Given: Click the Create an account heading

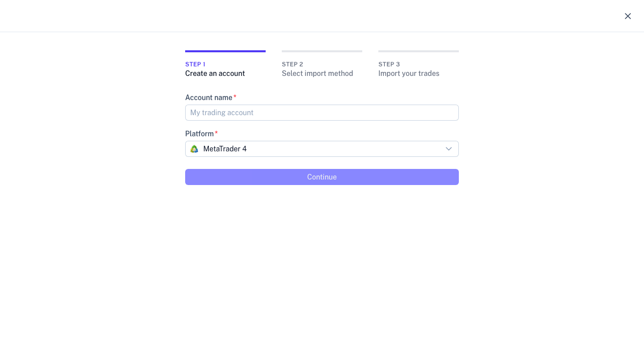Looking at the screenshot, I should point(215,73).
